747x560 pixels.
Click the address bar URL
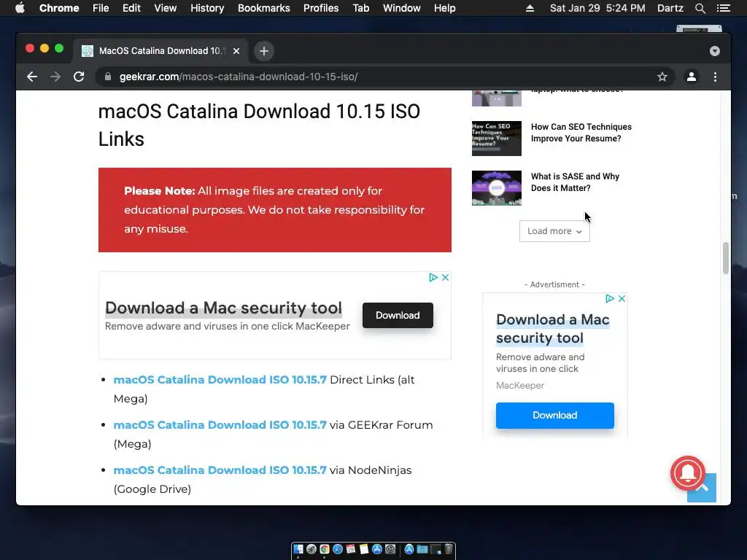click(x=239, y=77)
